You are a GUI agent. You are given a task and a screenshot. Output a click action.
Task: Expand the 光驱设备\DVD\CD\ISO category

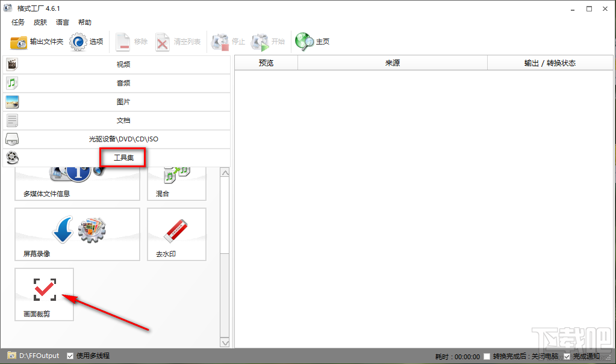(117, 139)
